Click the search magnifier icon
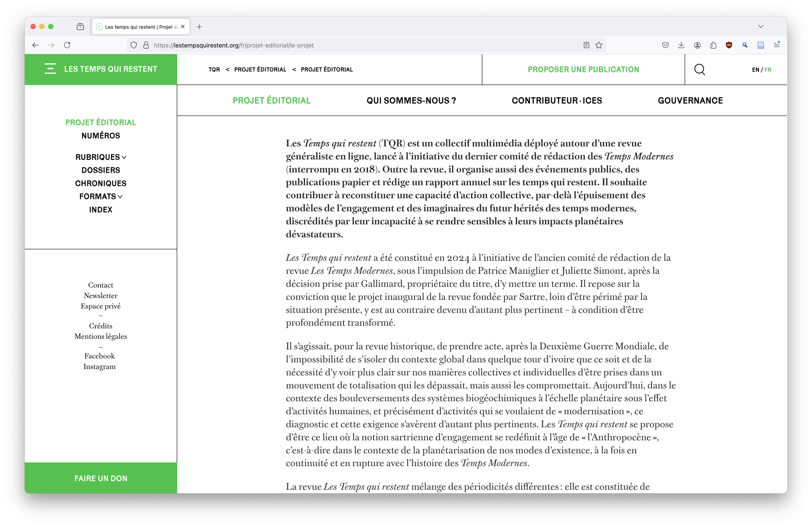 699,69
